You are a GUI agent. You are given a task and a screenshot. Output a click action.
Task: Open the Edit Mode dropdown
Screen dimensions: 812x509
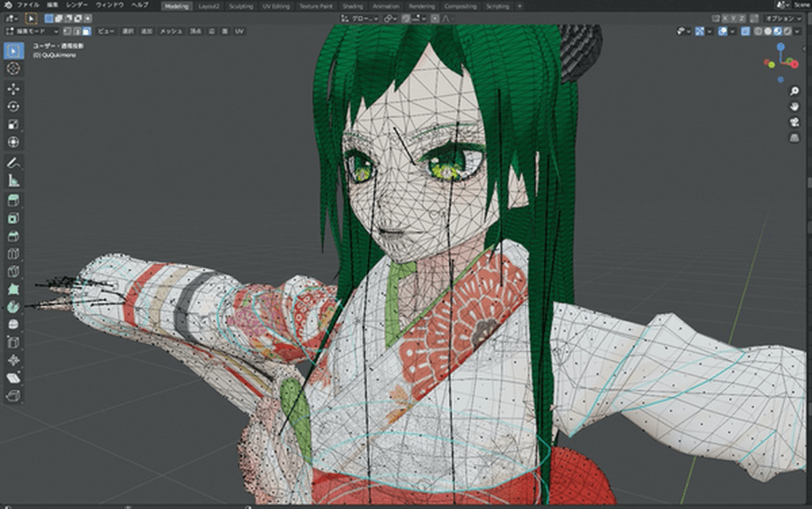pos(32,31)
